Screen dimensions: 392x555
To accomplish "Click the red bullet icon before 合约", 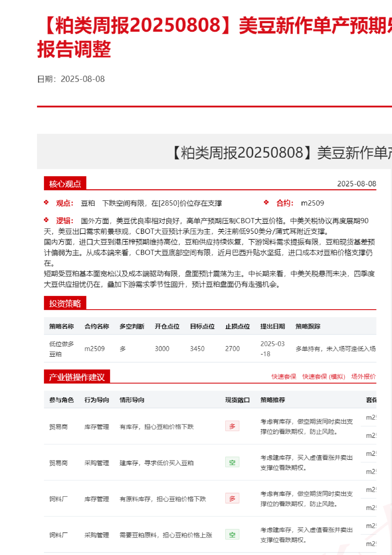I will click(x=266, y=203).
